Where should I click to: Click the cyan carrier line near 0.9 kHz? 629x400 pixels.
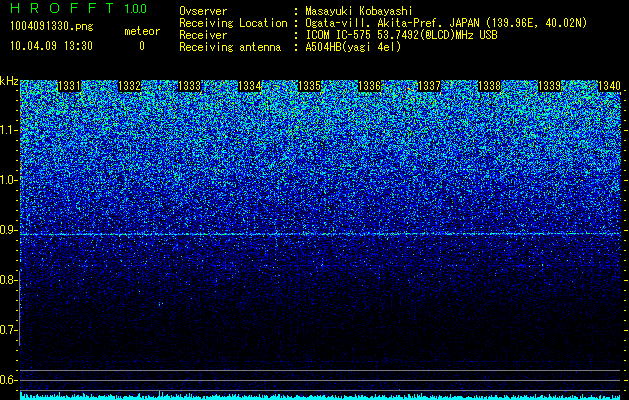(320, 234)
